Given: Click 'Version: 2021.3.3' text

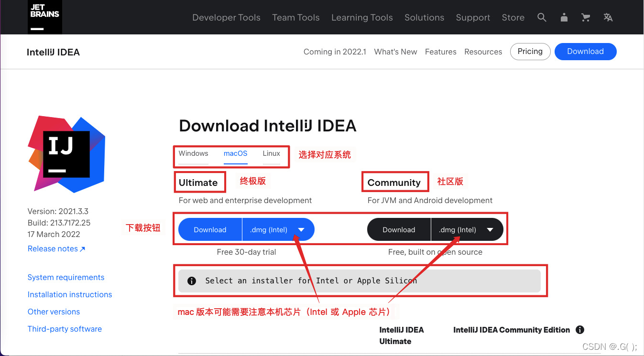Looking at the screenshot, I should tap(58, 211).
